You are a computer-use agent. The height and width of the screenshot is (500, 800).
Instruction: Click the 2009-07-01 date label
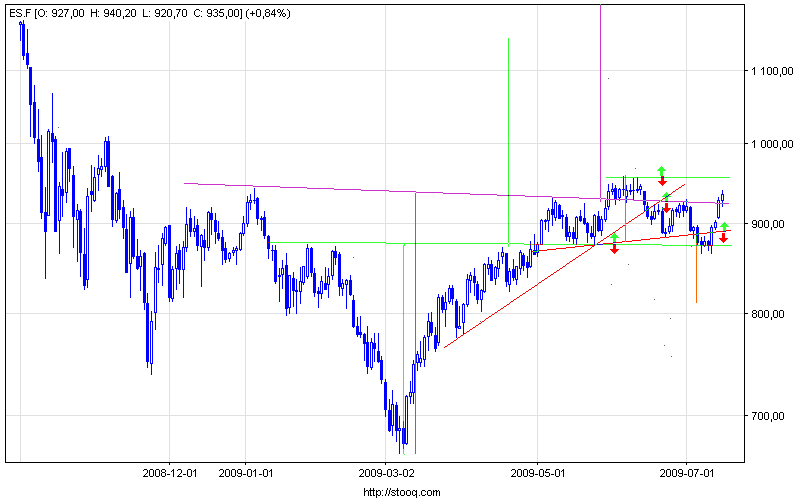click(x=686, y=473)
